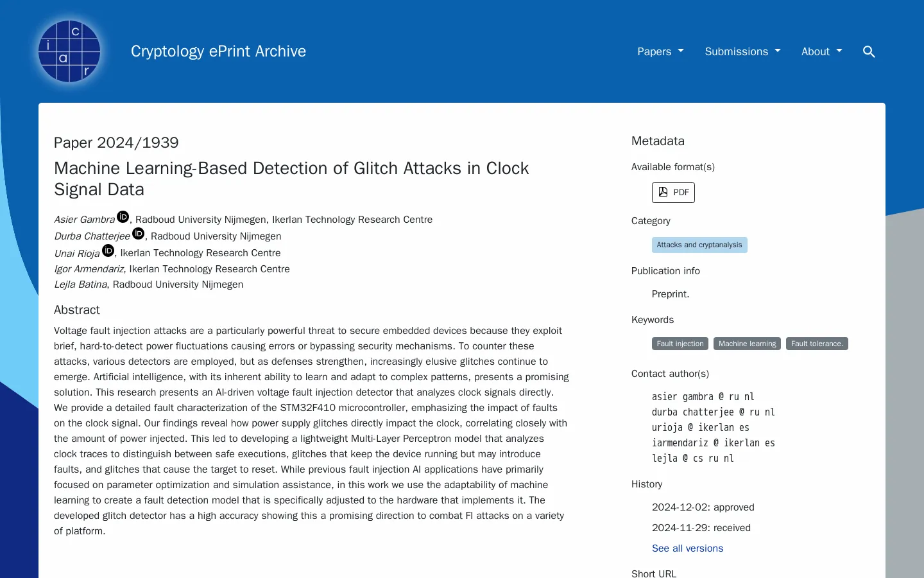Go to Cryptology ePrint Archive home
This screenshot has width=924, height=578.
pyautogui.click(x=218, y=51)
